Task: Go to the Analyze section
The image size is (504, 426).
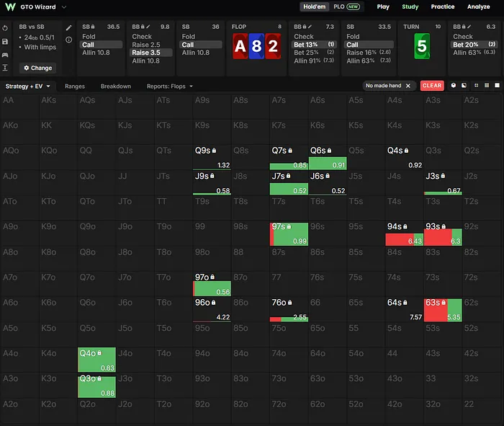Action: [x=478, y=6]
